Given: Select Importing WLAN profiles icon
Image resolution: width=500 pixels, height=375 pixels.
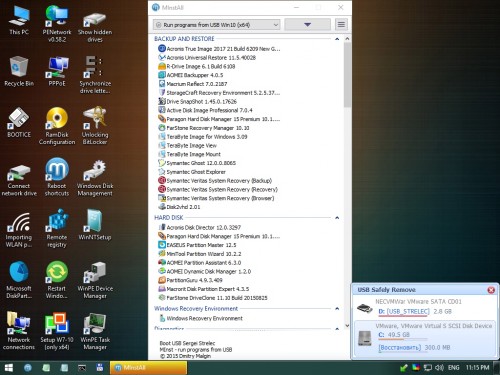Looking at the screenshot, I should click(19, 230).
